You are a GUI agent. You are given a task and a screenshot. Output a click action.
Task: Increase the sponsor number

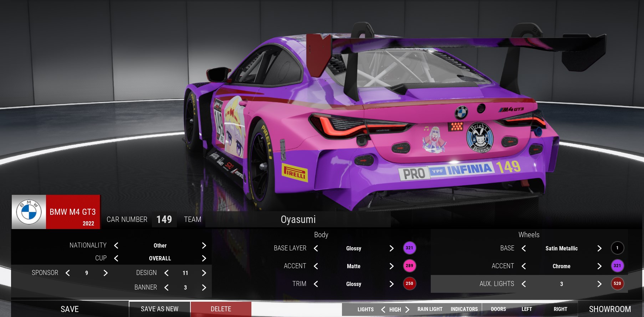[x=106, y=273]
